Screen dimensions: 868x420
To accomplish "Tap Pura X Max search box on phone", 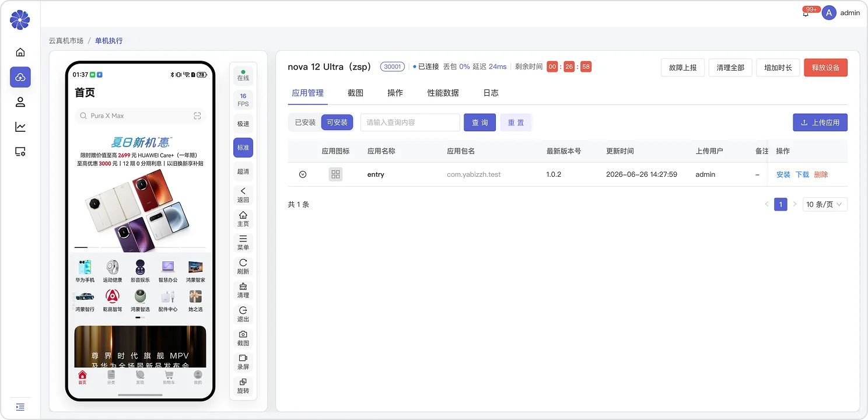I will coord(140,116).
